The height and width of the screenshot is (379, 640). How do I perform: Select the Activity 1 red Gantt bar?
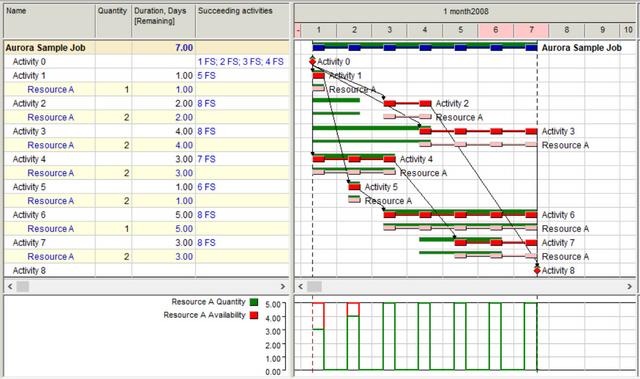tap(318, 75)
